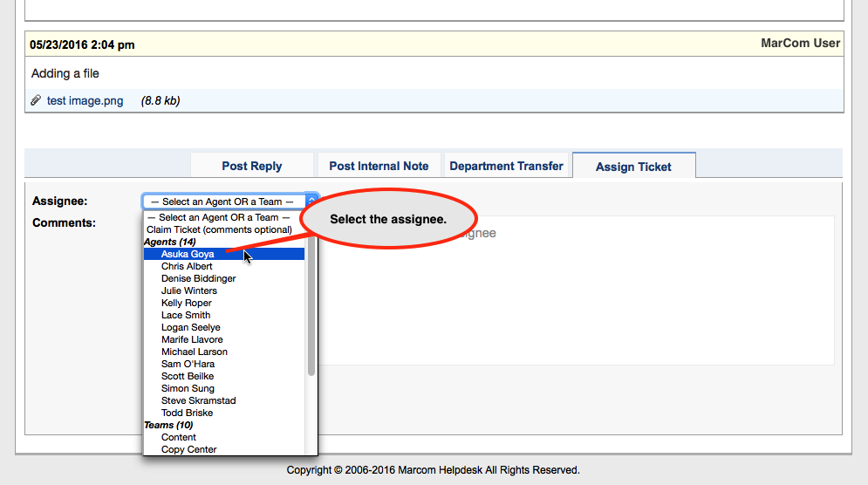Switch to the Post Internal Note tab
The image size is (868, 485).
(x=379, y=166)
